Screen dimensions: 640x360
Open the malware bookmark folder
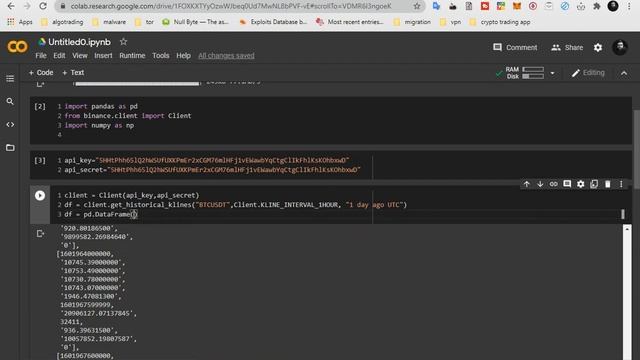coord(109,22)
